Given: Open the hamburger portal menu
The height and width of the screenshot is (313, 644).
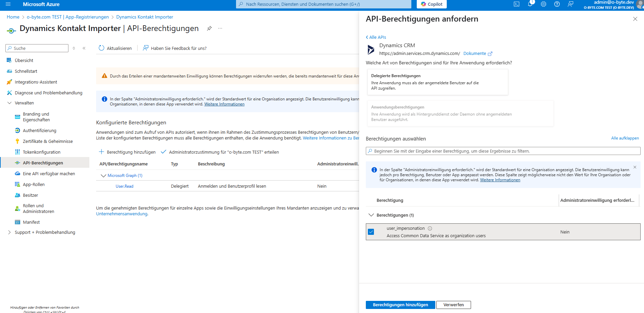Looking at the screenshot, I should point(8,4).
